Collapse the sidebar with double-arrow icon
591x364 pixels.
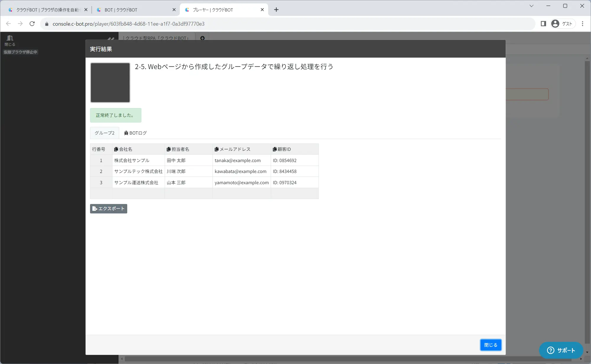[111, 38]
